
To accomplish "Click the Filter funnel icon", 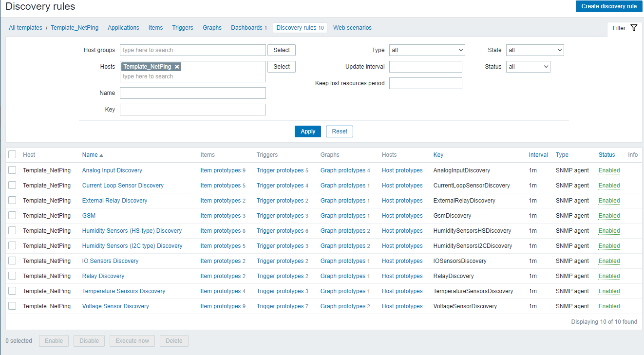I will 633,28.
